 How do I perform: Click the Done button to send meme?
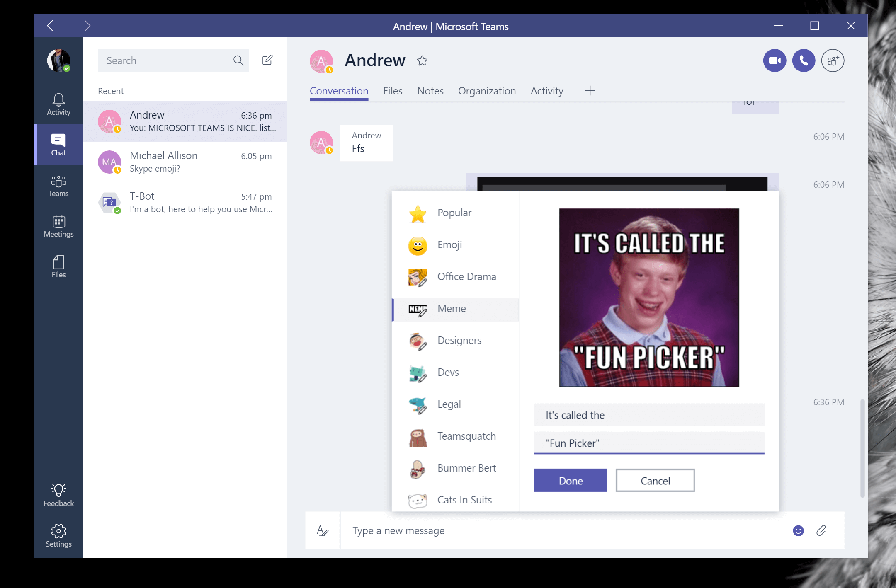coord(571,480)
